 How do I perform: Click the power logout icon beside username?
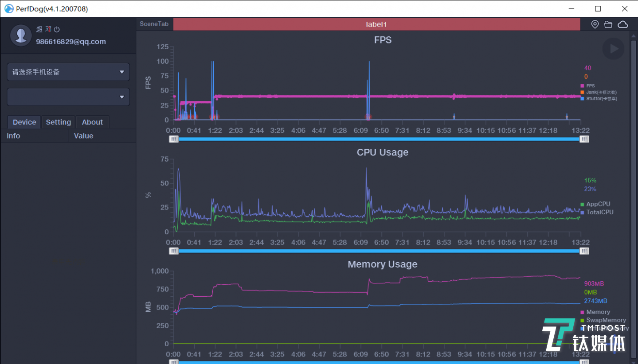point(57,30)
